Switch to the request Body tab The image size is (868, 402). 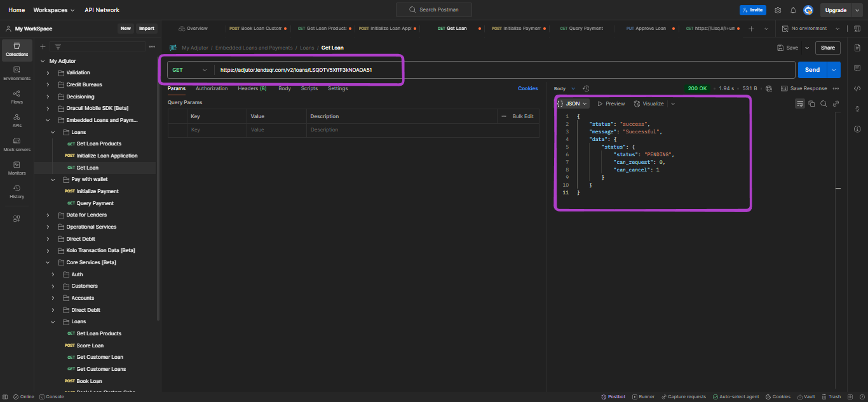[x=285, y=88]
